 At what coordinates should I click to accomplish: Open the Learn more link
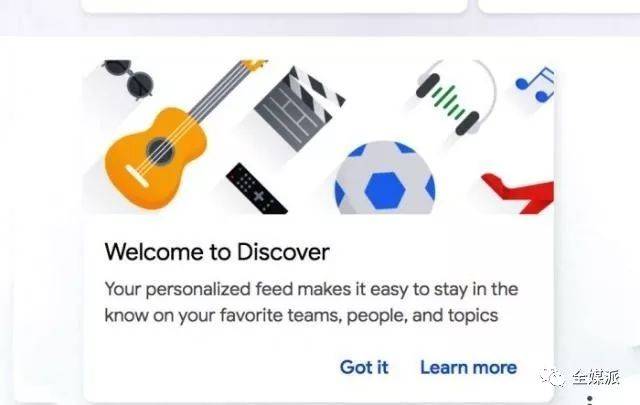coord(469,367)
